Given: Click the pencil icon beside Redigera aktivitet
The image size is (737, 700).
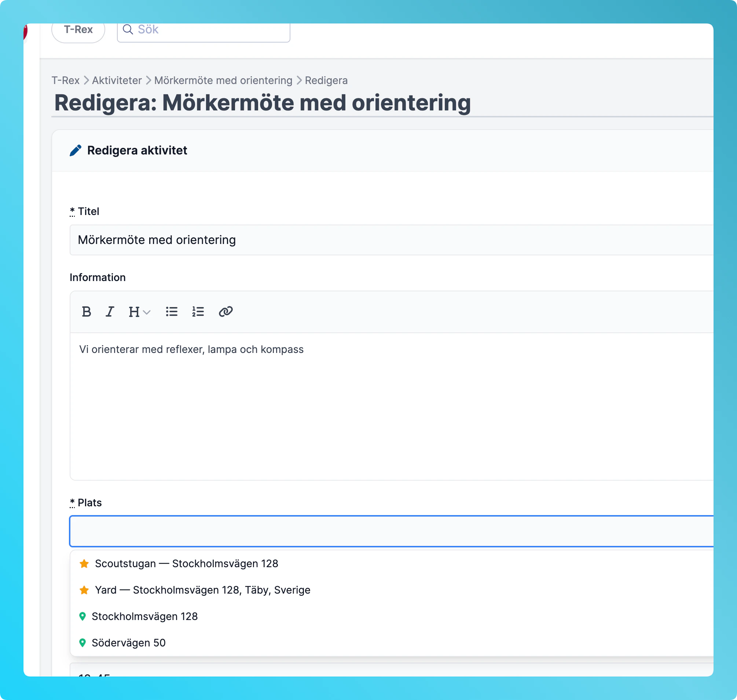Looking at the screenshot, I should (76, 150).
